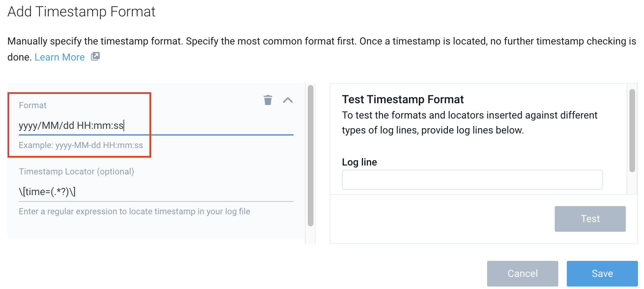Image resolution: width=644 pixels, height=289 pixels.
Task: Select the Log line text box
Action: 472,180
